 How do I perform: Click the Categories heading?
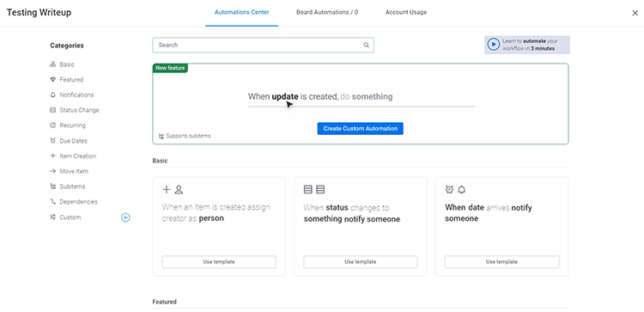(x=67, y=46)
